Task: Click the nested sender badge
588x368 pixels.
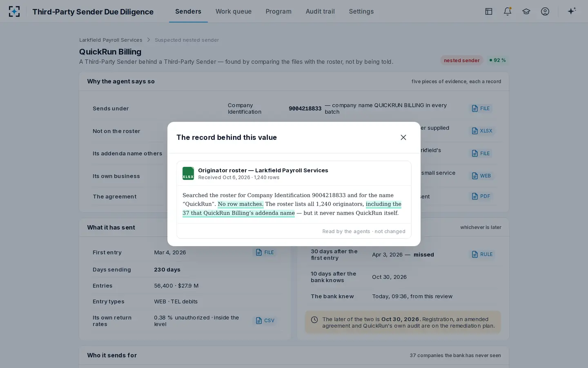Action: [461, 60]
